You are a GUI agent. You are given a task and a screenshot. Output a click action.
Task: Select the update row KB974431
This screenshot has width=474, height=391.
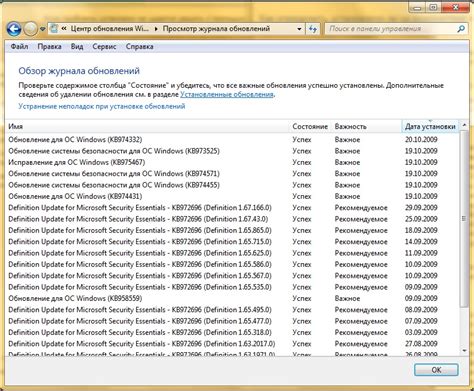[x=232, y=196]
